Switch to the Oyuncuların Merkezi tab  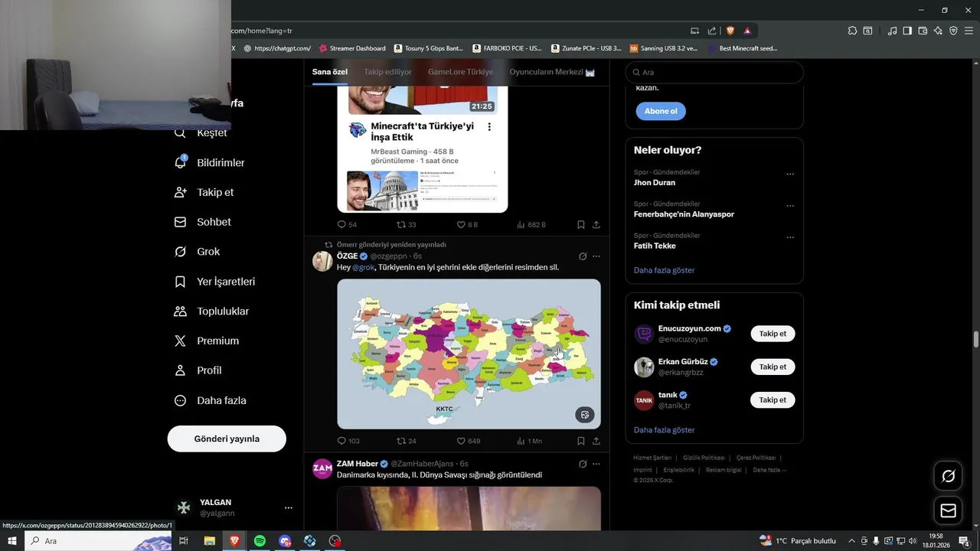tap(552, 72)
